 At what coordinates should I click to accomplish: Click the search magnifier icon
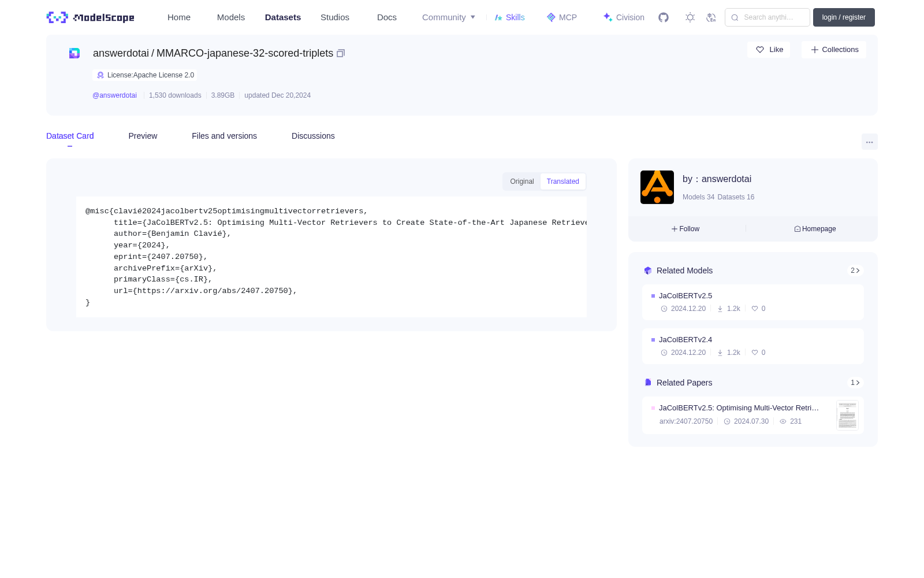pyautogui.click(x=735, y=17)
